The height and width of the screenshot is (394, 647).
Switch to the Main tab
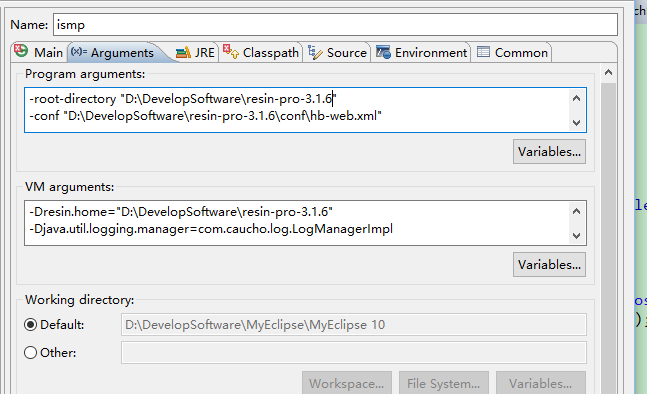pos(38,52)
